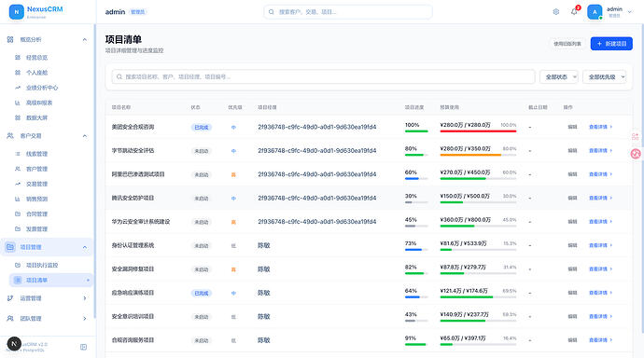Click the 销售预测 chart icon
Viewport: 644px width, 358px height.
click(x=18, y=199)
